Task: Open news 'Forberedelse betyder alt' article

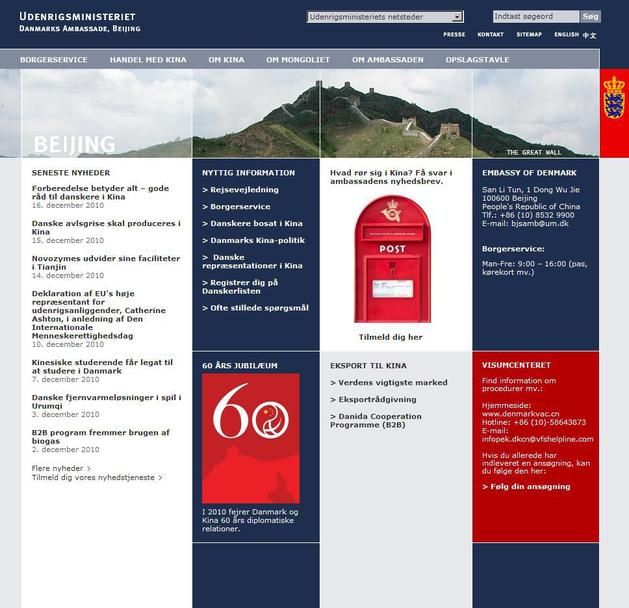Action: tap(100, 193)
